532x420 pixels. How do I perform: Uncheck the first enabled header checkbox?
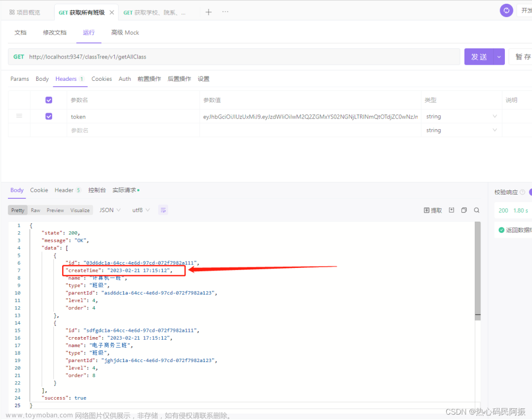click(x=48, y=99)
